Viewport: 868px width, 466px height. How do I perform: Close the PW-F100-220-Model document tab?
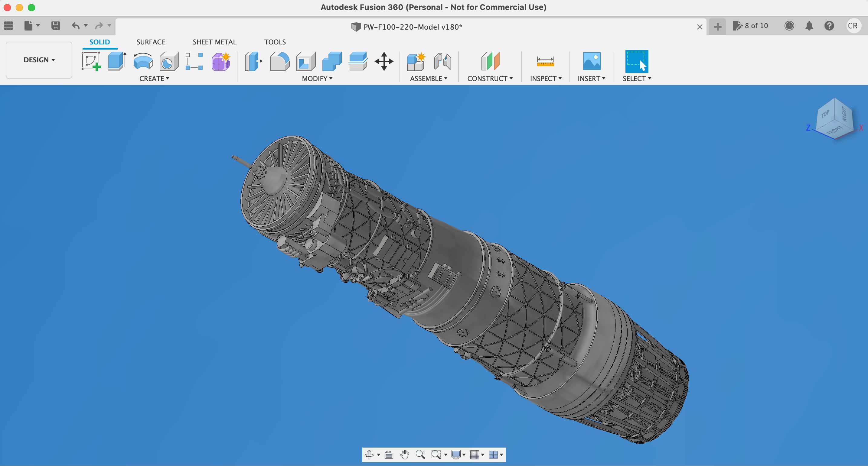pyautogui.click(x=700, y=27)
